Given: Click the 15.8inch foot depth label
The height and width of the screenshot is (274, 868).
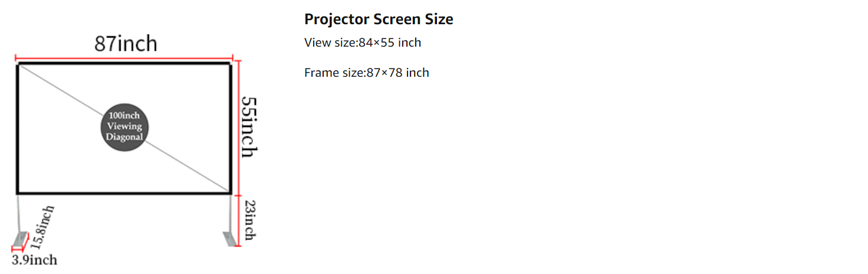Looking at the screenshot, I should [x=42, y=227].
